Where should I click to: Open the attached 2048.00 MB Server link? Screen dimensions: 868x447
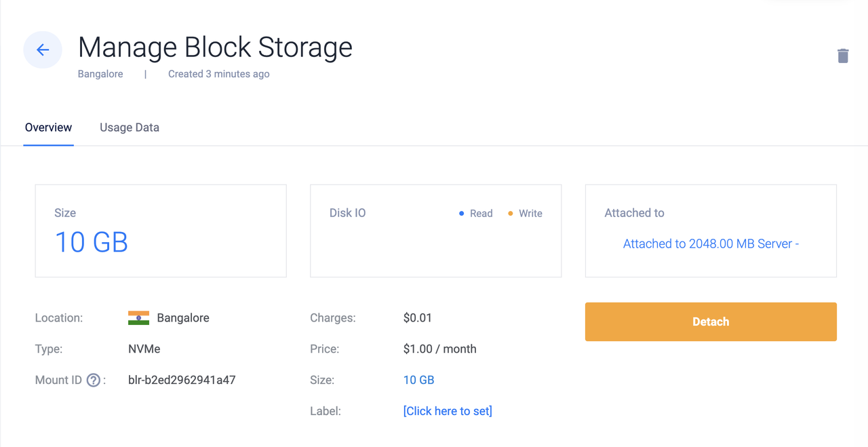711,244
